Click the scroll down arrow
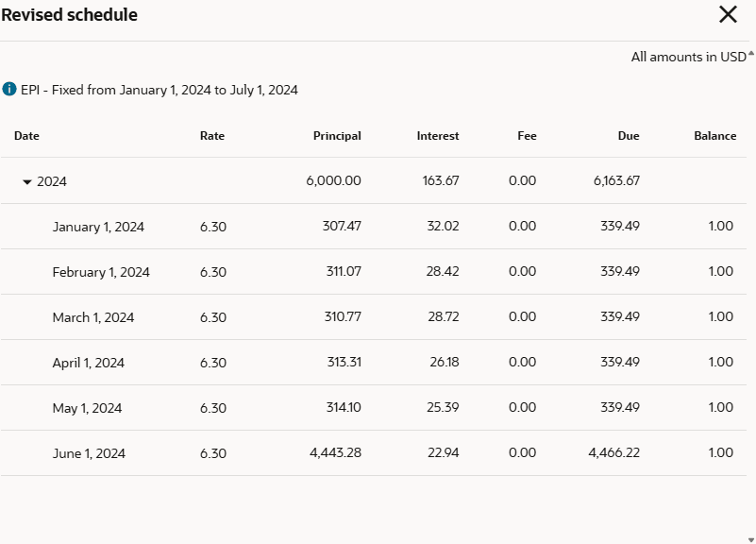756x544 pixels. pos(751,539)
